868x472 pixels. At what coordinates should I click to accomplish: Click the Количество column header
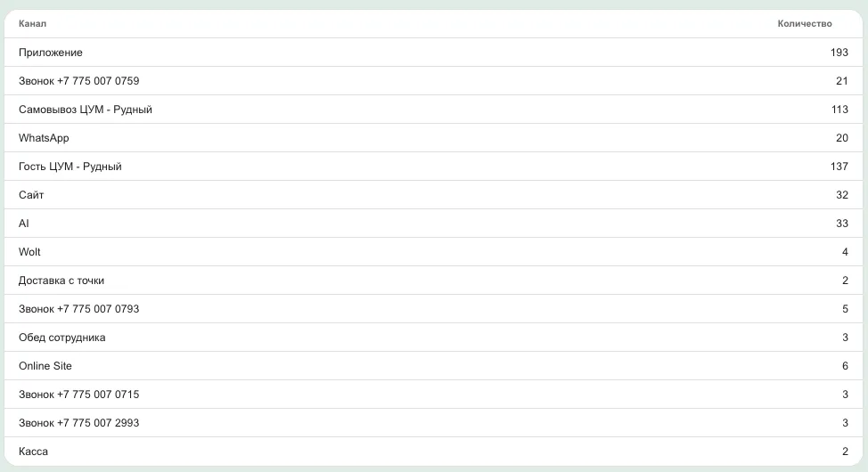pos(805,24)
